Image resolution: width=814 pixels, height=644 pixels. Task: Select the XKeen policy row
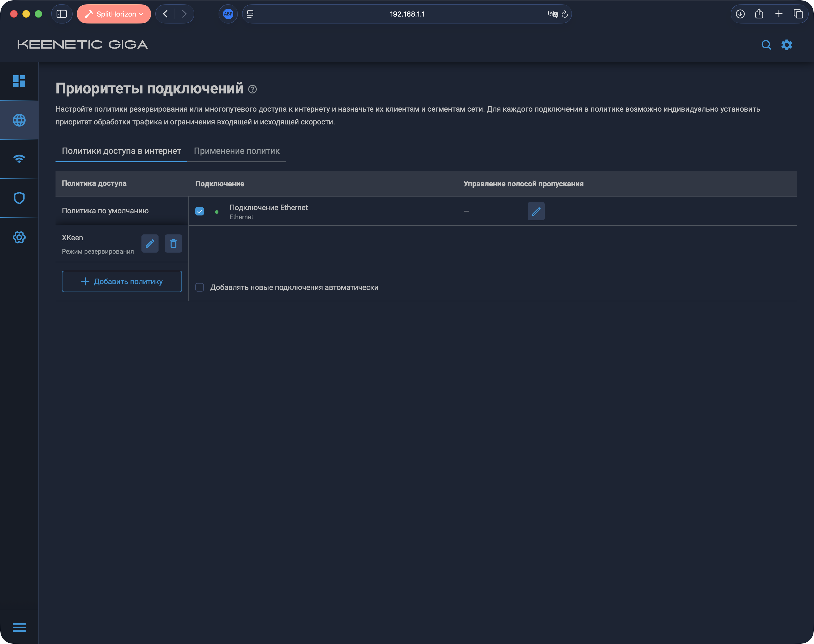click(x=122, y=244)
